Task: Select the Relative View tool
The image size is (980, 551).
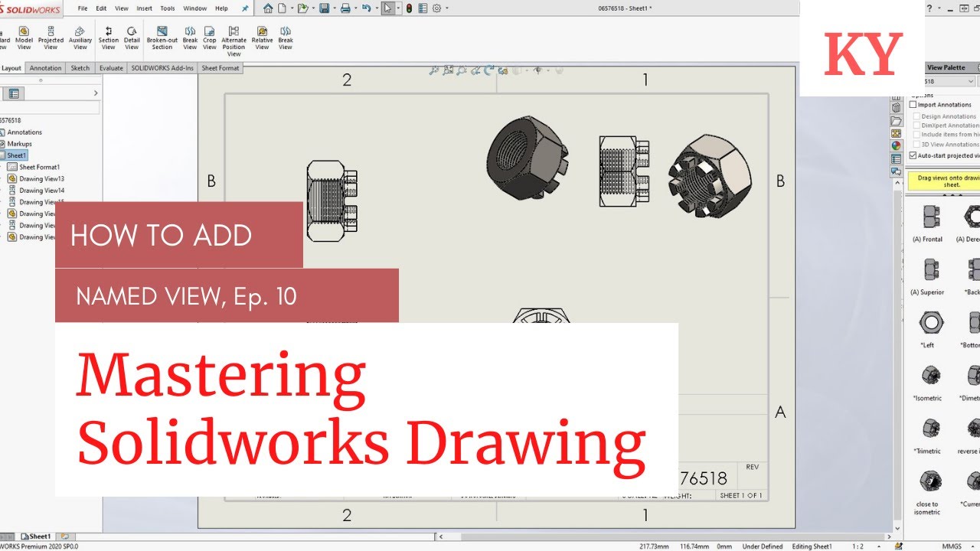Action: pos(262,37)
